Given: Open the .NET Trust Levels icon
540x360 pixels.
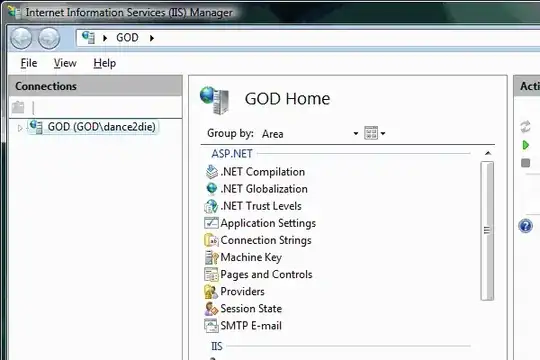Looking at the screenshot, I should tap(211, 206).
